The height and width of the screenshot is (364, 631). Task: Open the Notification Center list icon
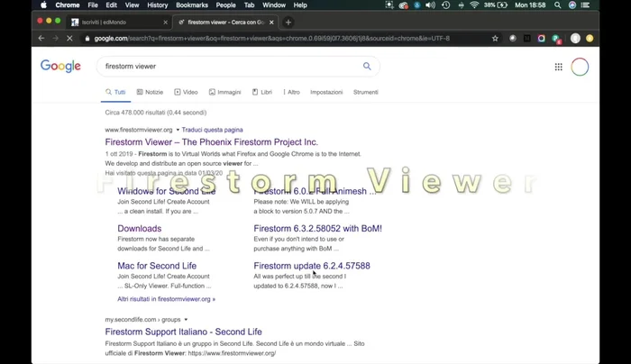pos(586,5)
